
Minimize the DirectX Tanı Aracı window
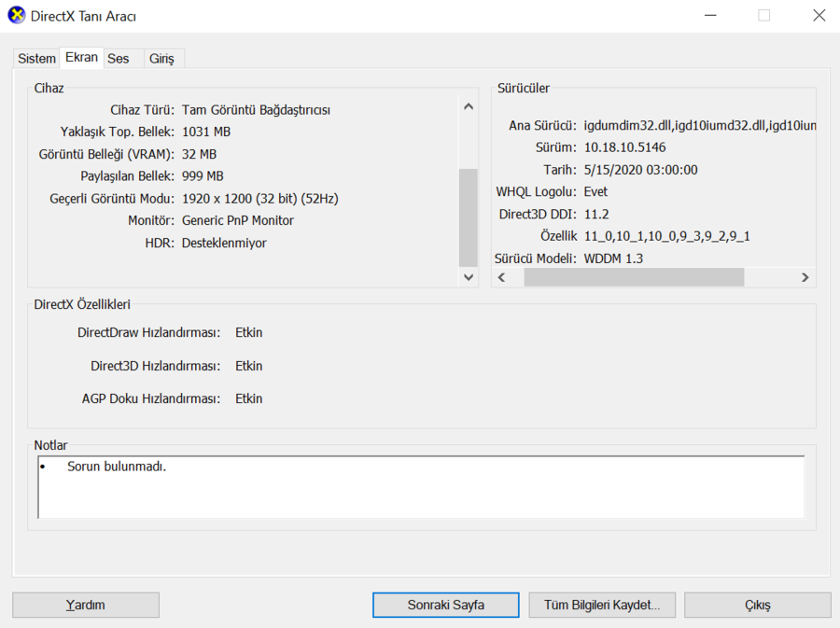710,16
